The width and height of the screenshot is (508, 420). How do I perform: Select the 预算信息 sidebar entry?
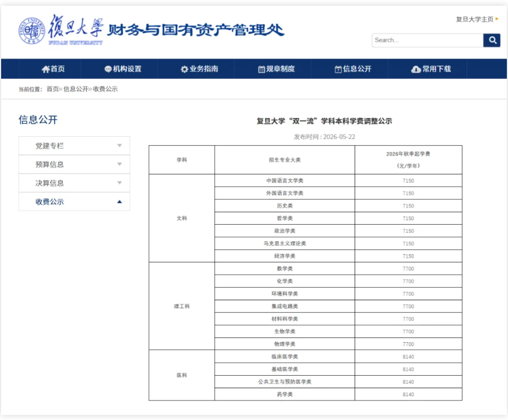[74, 165]
